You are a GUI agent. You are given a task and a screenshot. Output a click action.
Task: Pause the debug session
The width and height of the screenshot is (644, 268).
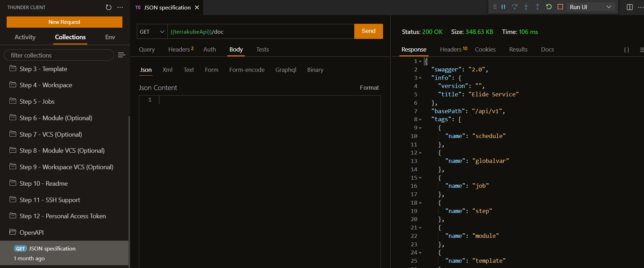pyautogui.click(x=503, y=7)
